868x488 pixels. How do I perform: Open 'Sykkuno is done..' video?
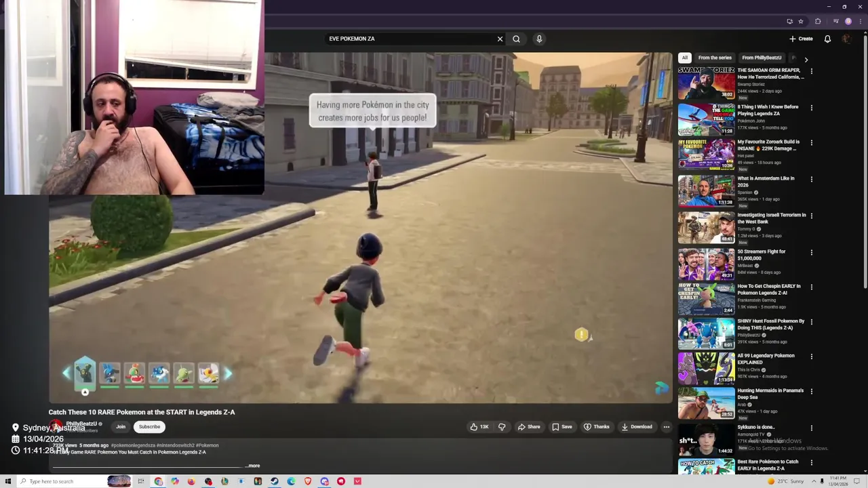point(755,427)
